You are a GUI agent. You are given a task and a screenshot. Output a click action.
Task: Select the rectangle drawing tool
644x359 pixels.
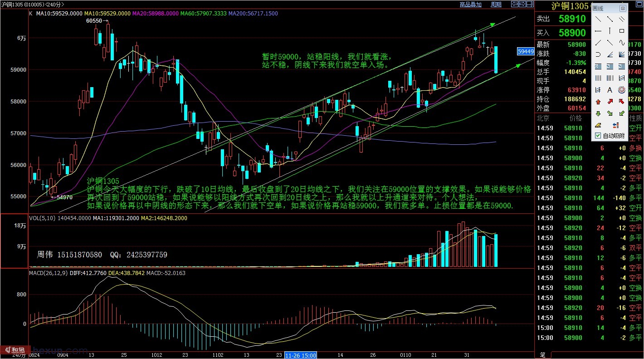click(622, 31)
